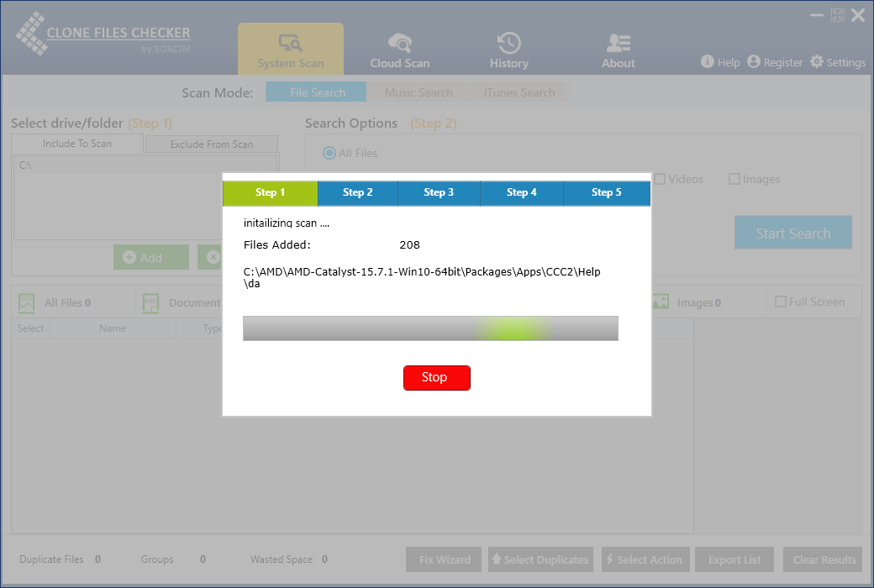Viewport: 874px width, 588px height.
Task: Stop the running scan
Action: click(x=436, y=378)
